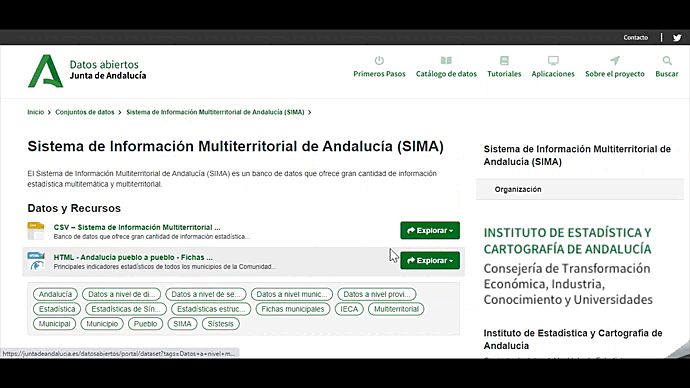Open Buscar menu label
The image size is (690, 388).
pyautogui.click(x=667, y=74)
